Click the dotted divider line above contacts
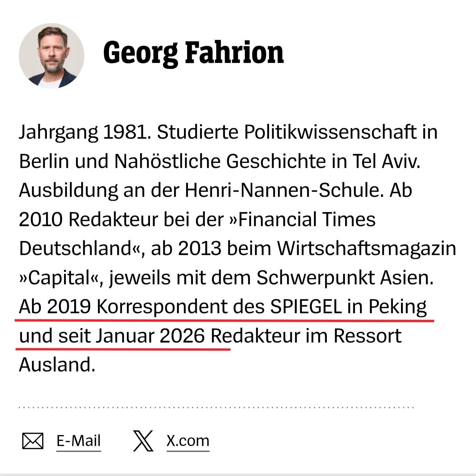Screen dimensions: 476x476 (x=215, y=408)
